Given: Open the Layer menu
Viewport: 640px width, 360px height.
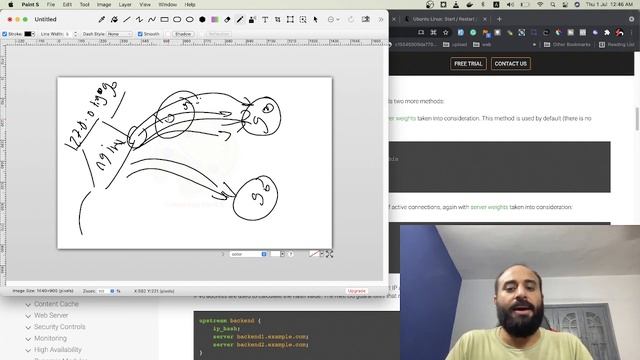Looking at the screenshot, I should pyautogui.click(x=125, y=4).
